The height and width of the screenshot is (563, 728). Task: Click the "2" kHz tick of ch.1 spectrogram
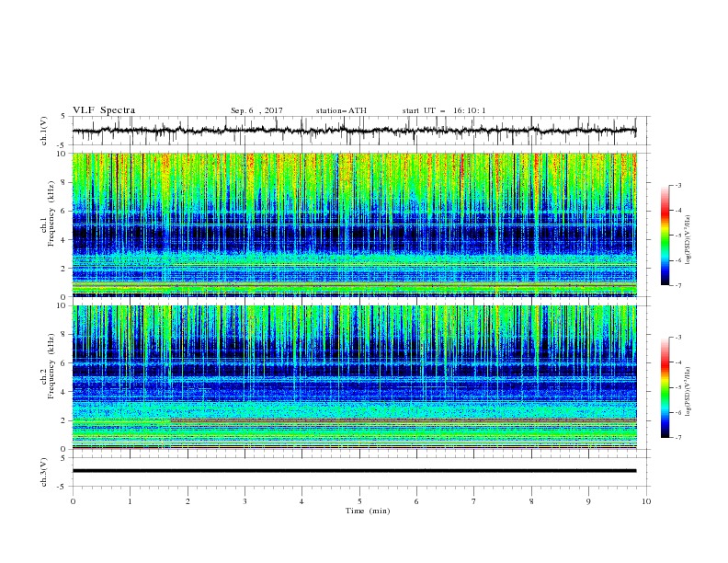pos(64,269)
